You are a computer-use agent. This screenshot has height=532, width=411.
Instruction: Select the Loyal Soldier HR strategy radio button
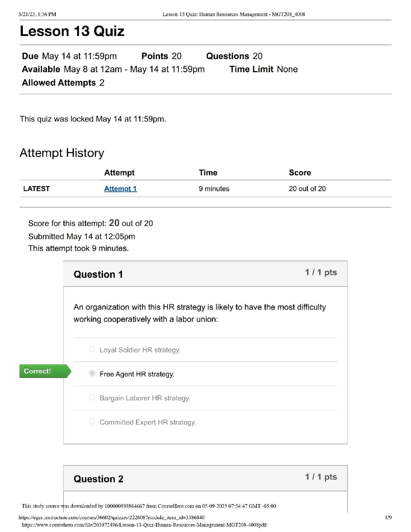(92, 349)
